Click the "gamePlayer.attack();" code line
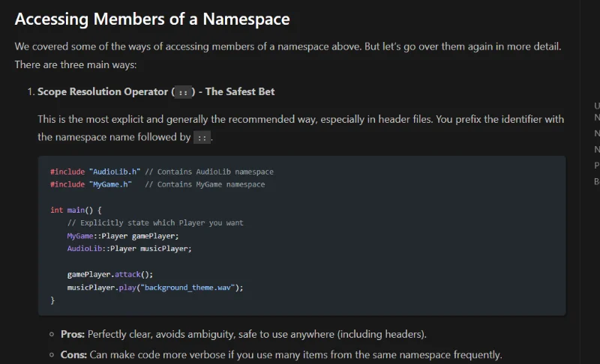600x364 pixels. tap(109, 274)
